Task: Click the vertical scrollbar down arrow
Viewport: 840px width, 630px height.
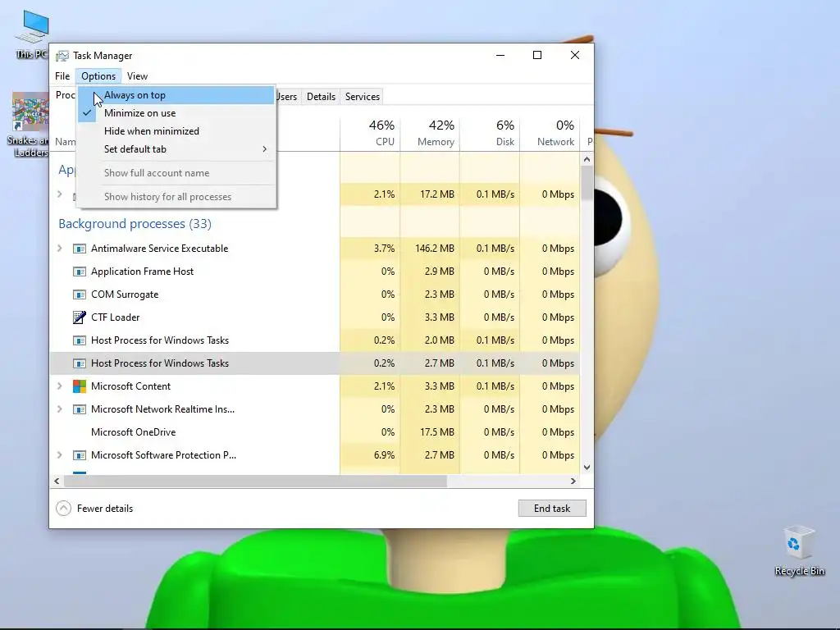Action: tap(587, 467)
